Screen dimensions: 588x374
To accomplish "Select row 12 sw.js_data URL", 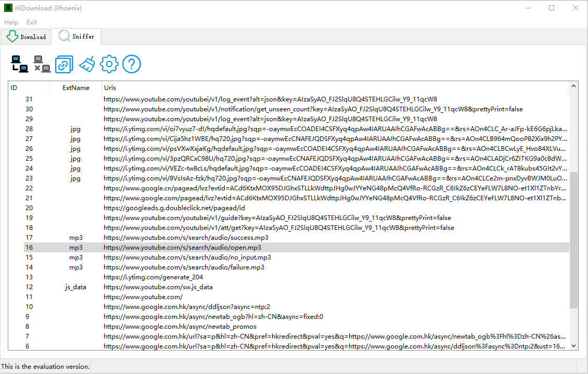I will point(158,287).
